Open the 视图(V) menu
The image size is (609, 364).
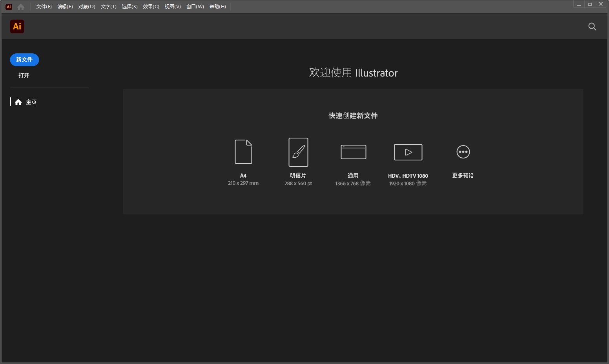(x=173, y=6)
